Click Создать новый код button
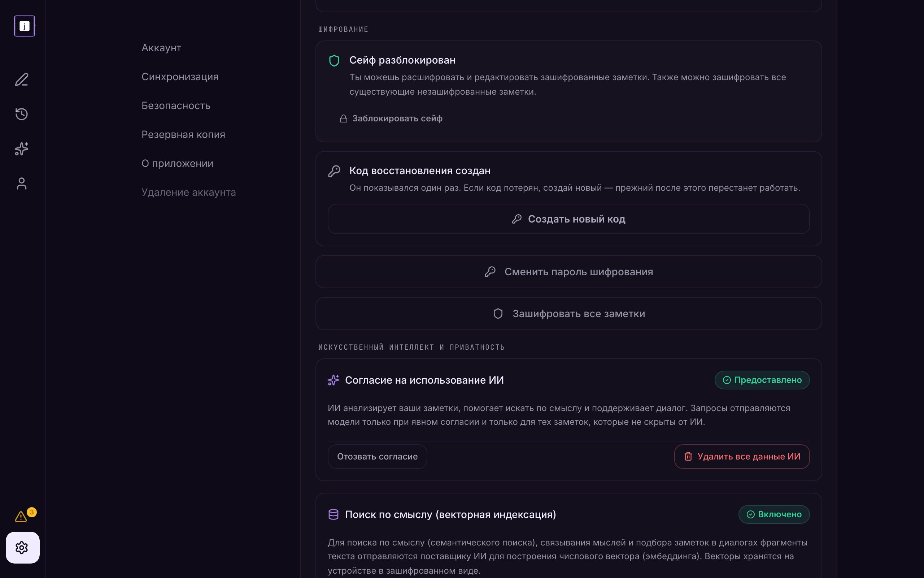 (x=568, y=219)
